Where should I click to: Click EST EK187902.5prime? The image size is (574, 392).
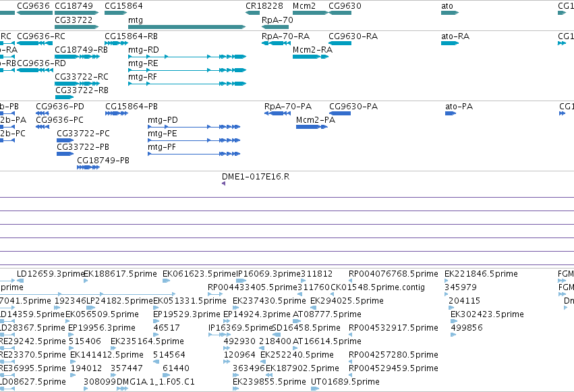click(302, 368)
